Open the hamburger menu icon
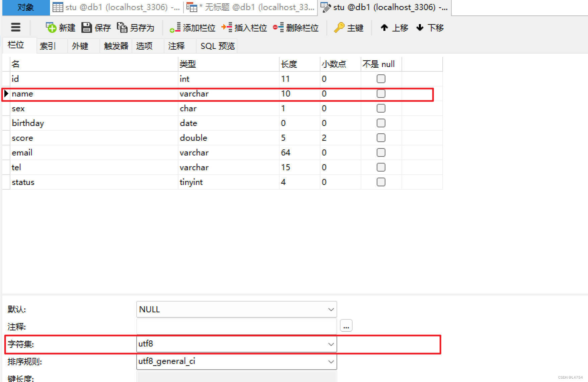Image resolution: width=588 pixels, height=382 pixels. [x=15, y=27]
